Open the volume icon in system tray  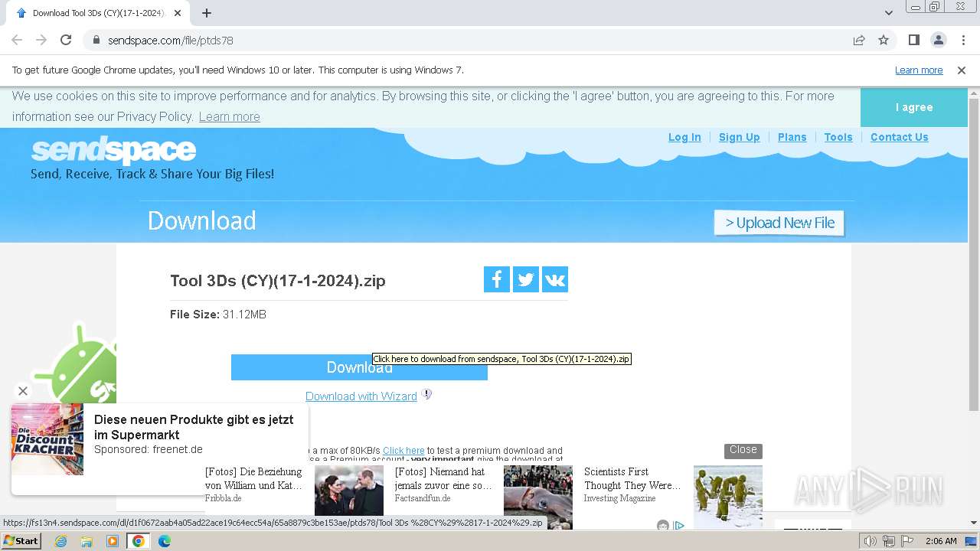[x=871, y=541]
